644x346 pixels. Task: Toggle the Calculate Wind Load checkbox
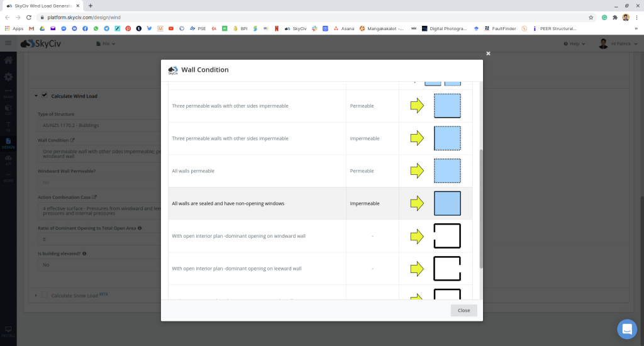(x=44, y=96)
